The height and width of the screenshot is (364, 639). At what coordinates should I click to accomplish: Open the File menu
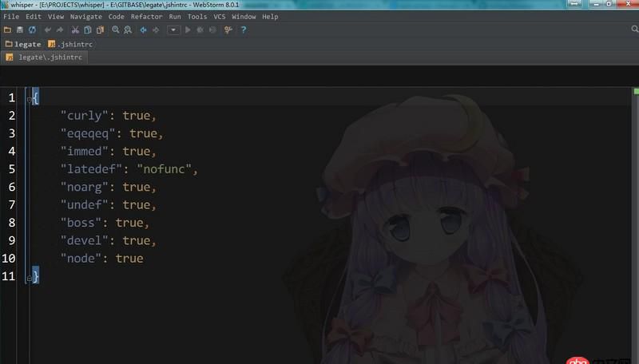11,17
